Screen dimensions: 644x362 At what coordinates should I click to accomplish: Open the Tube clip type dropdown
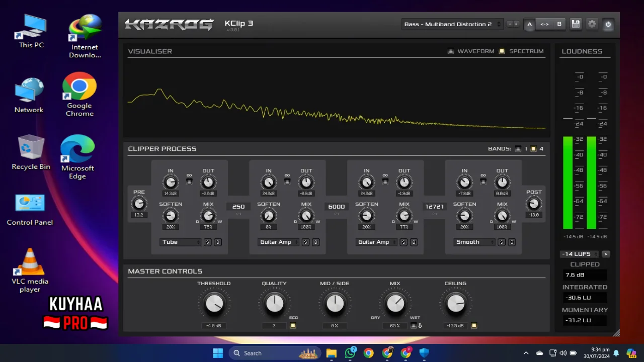(x=180, y=242)
